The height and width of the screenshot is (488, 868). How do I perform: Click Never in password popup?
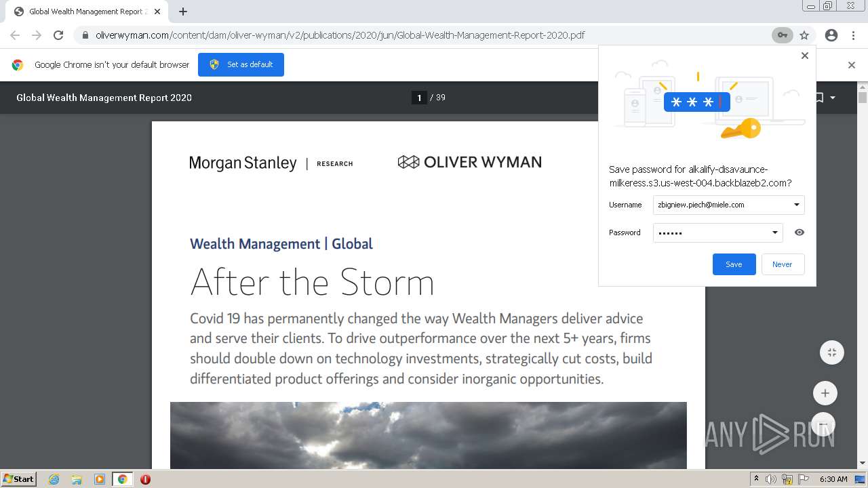782,264
